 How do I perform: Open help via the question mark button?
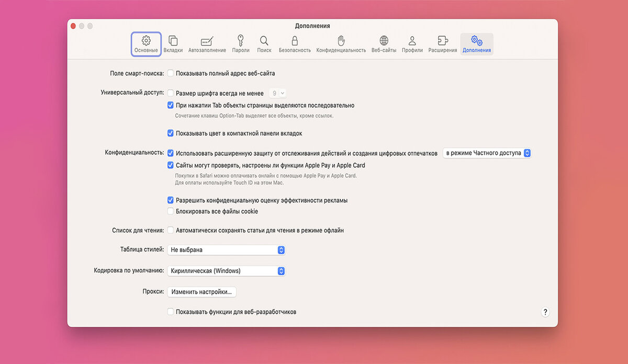click(x=545, y=312)
